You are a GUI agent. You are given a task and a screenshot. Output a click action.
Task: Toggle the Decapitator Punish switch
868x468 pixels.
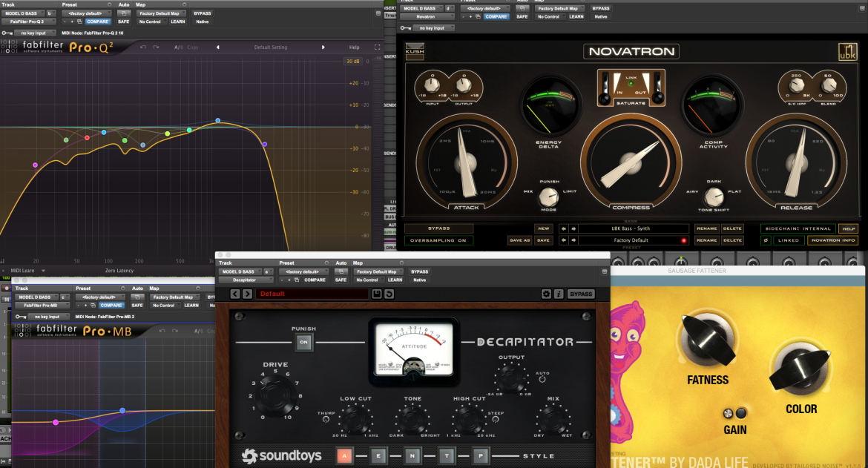(303, 342)
